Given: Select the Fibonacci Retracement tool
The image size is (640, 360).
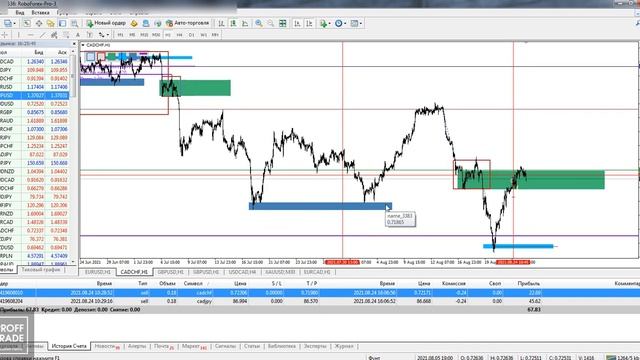Looking at the screenshot, I should pos(66,35).
